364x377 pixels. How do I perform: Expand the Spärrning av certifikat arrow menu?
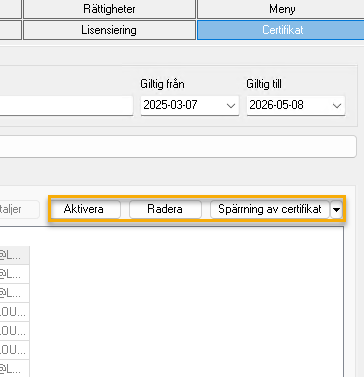336,210
